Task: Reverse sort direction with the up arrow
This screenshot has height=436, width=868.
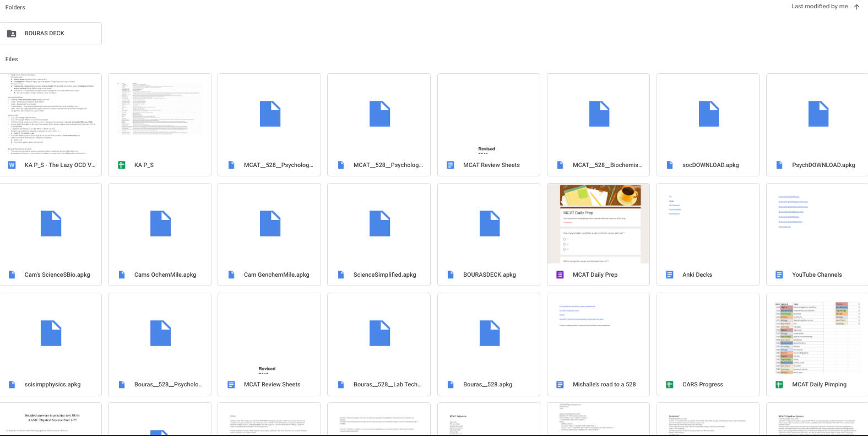Action: (x=856, y=7)
